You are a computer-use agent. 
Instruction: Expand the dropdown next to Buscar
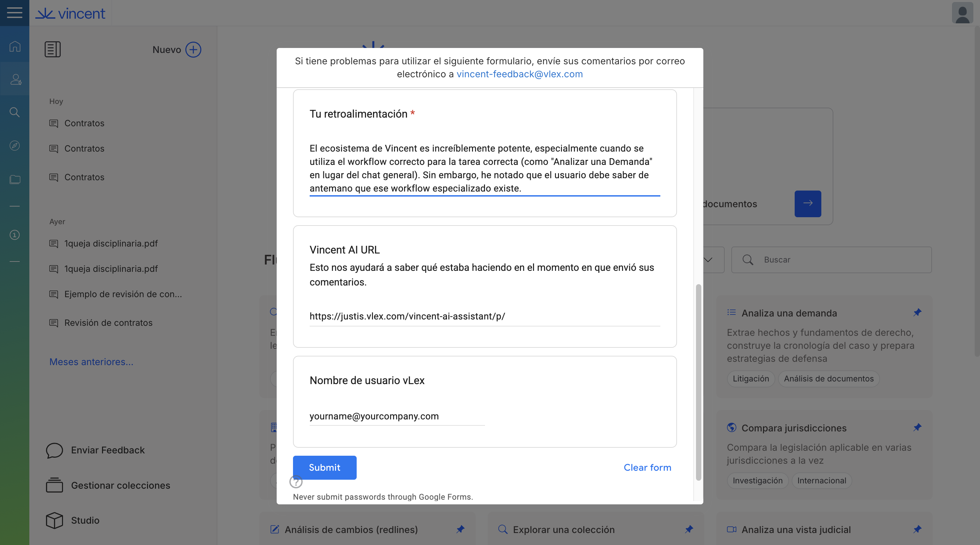tap(708, 260)
